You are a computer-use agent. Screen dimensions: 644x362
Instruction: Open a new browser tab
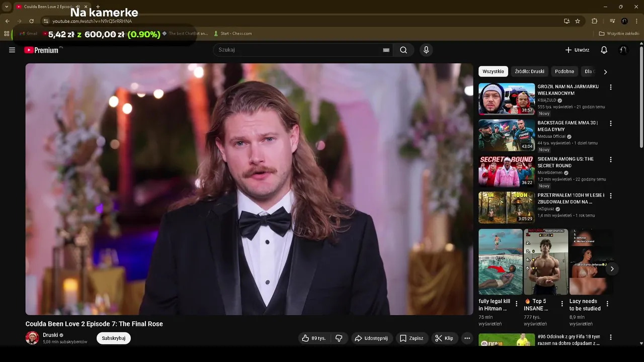(98, 7)
